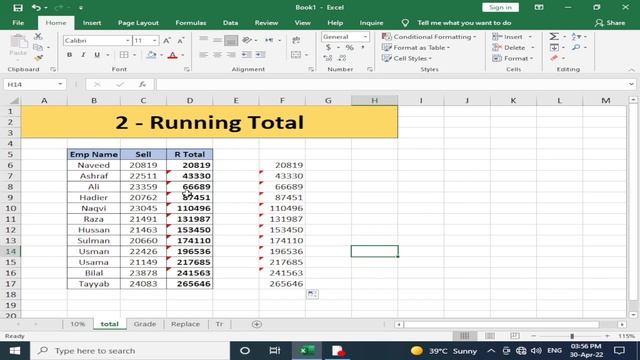This screenshot has height=360, width=640.
Task: Switch to the Insert ribbon tab
Action: tap(92, 23)
